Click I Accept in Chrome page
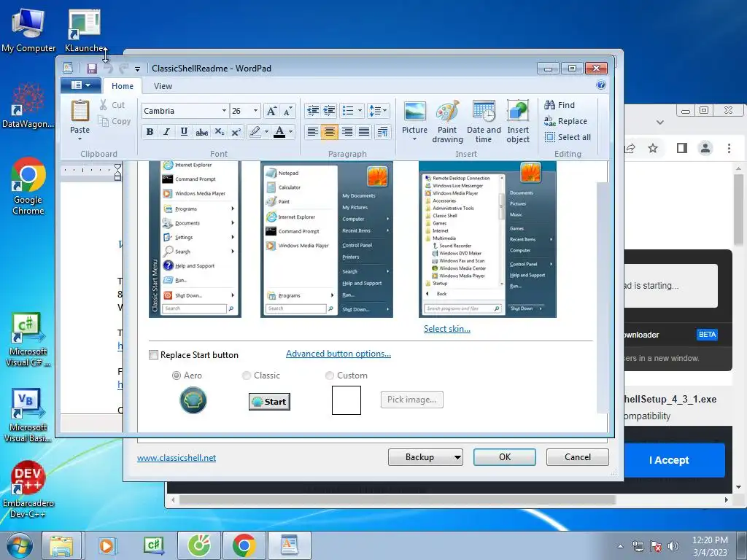The height and width of the screenshot is (560, 747). 669,460
